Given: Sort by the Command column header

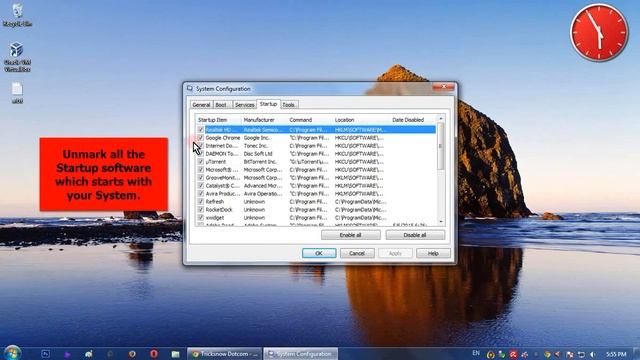Looking at the screenshot, I should tap(310, 120).
